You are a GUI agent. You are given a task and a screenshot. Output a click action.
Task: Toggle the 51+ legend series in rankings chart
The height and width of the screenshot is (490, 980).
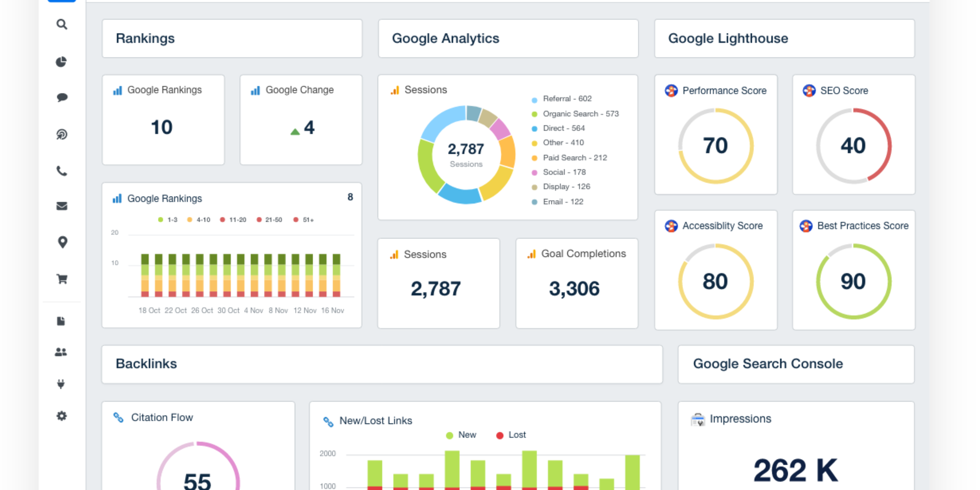pyautogui.click(x=304, y=220)
